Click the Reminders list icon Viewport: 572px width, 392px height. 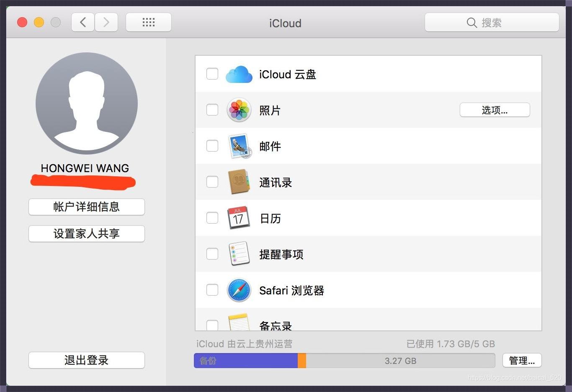point(239,254)
